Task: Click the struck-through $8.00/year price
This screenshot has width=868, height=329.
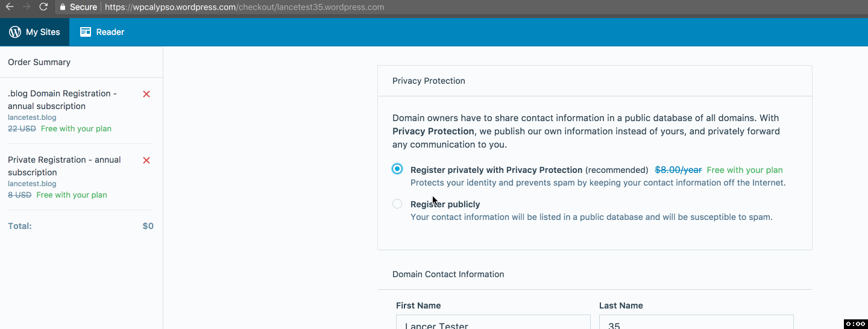Action: [678, 170]
